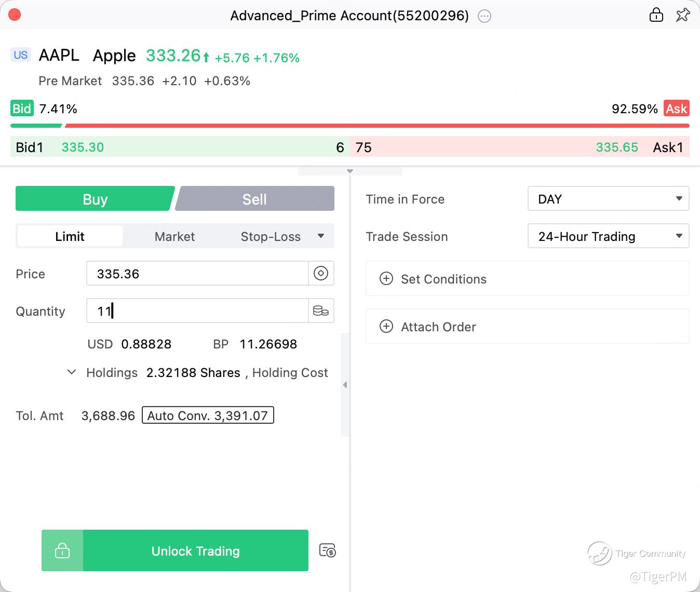Click the USD balance 0.88828
Viewport: 700px width, 592px height.
tap(146, 344)
